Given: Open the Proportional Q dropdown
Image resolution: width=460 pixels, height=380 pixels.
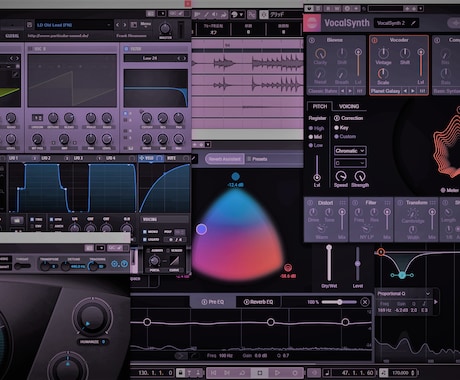Looking at the screenshot, I should (403, 293).
